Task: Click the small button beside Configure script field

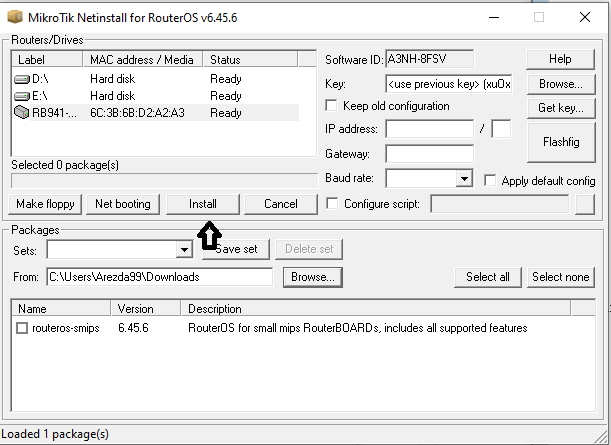Action: (585, 204)
